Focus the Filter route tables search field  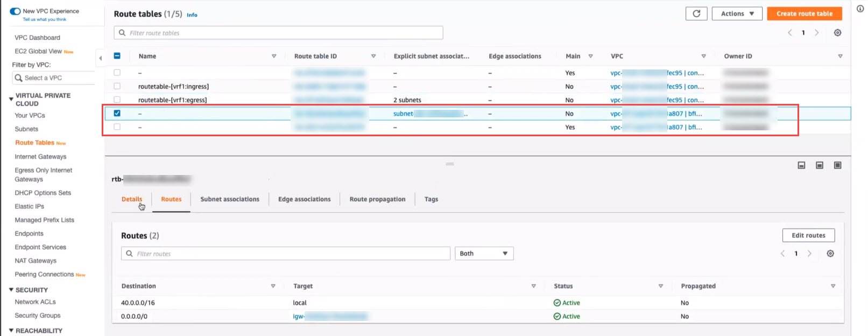click(278, 33)
